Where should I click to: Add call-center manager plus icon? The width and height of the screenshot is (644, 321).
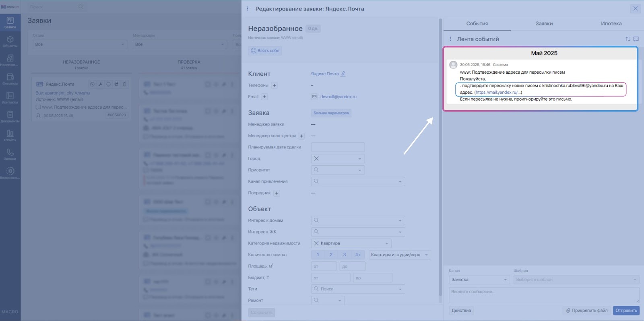pos(301,136)
